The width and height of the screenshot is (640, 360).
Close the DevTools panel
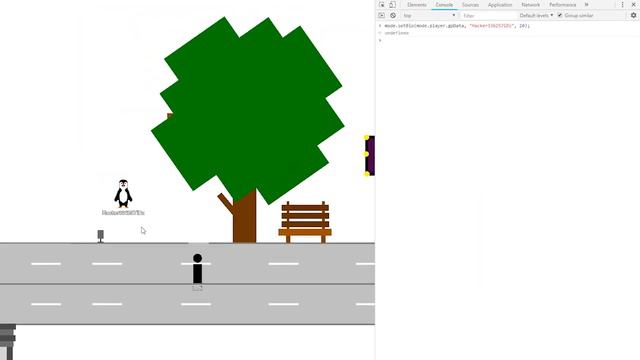pyautogui.click(x=634, y=5)
